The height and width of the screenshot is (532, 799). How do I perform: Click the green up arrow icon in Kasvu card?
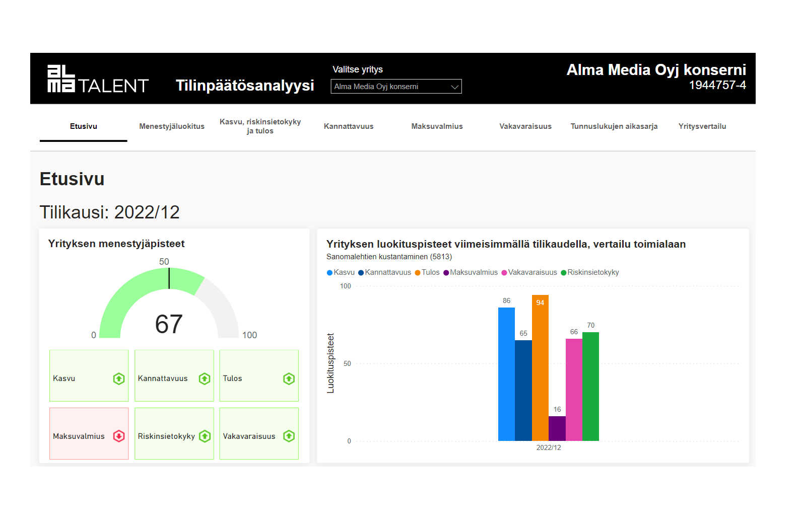tap(119, 378)
